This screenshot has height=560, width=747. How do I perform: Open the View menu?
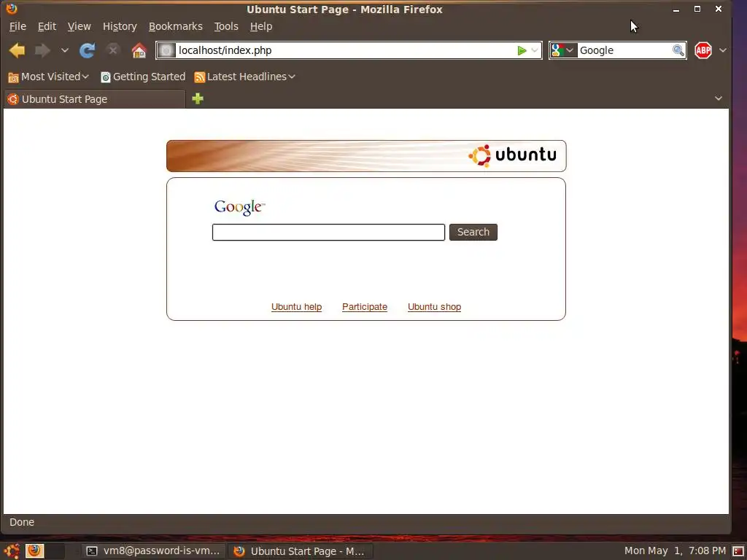(x=79, y=26)
